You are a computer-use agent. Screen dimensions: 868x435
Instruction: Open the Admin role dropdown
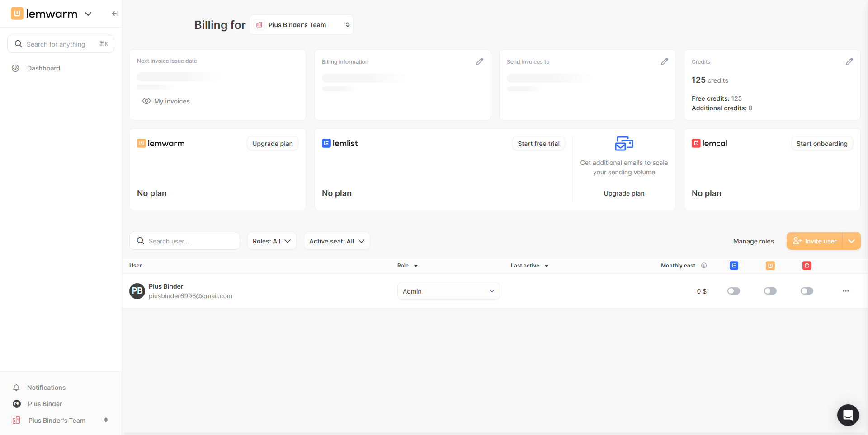pos(448,291)
